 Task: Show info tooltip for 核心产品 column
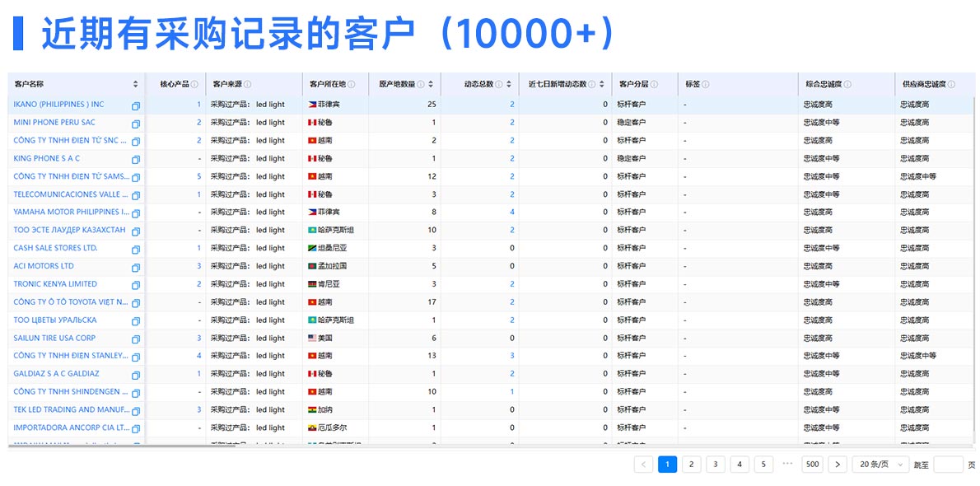click(194, 84)
